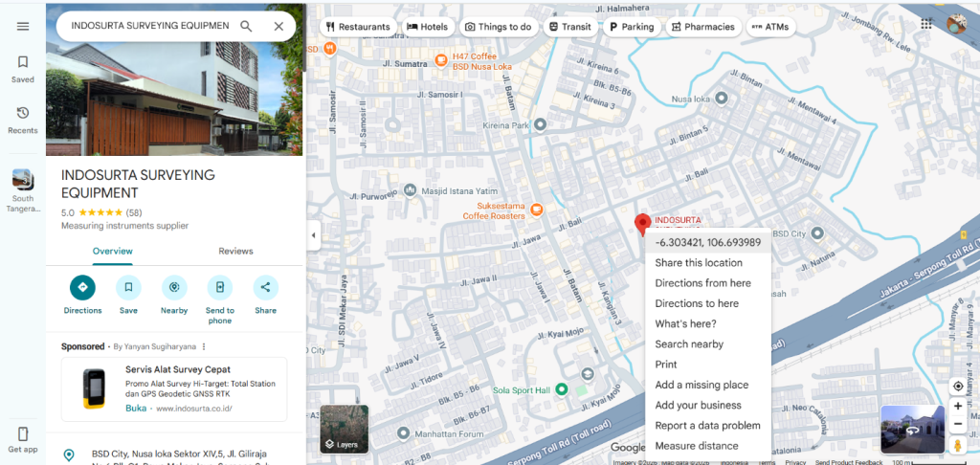Open the Privacy footer link
980x465 pixels.
[x=795, y=462]
